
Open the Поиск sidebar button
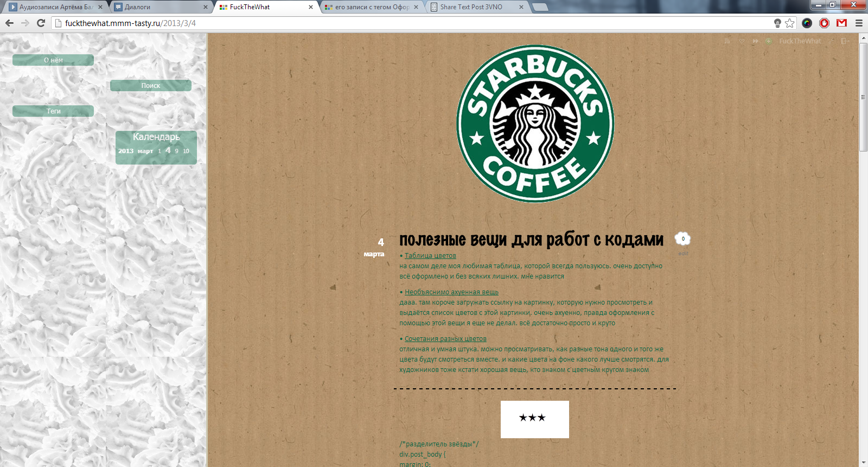[x=151, y=86]
